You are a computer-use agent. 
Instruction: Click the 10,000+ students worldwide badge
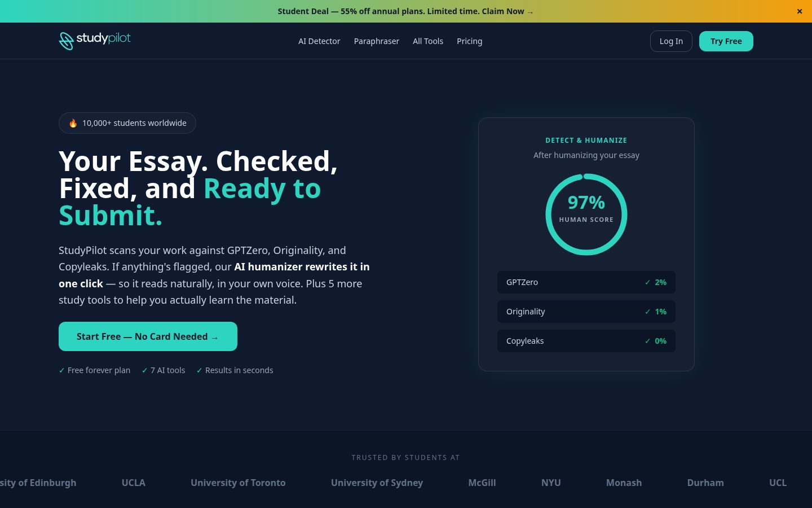[127, 123]
